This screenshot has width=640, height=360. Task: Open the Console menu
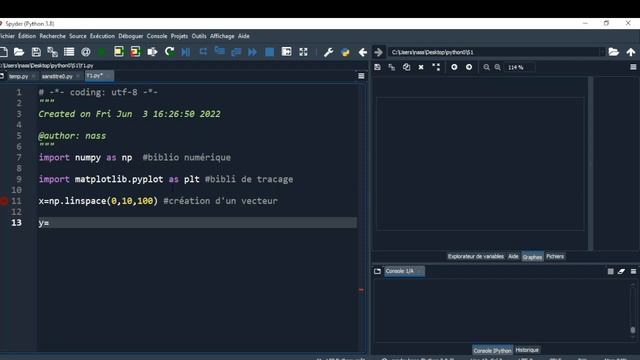tap(157, 36)
